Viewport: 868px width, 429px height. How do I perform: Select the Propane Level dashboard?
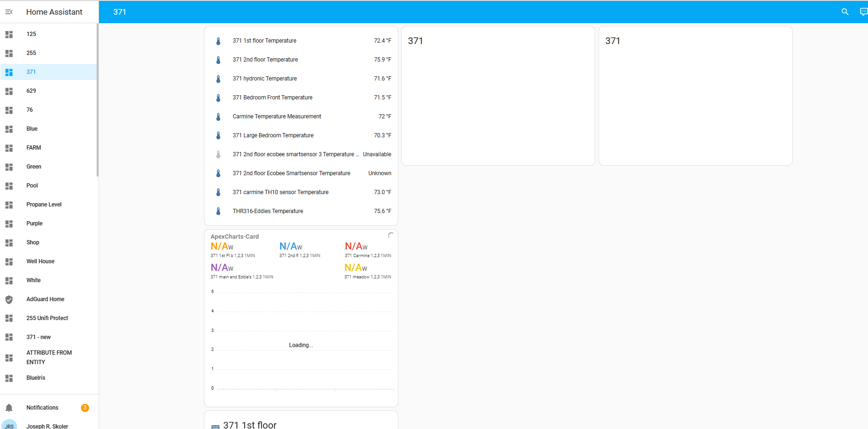click(44, 205)
